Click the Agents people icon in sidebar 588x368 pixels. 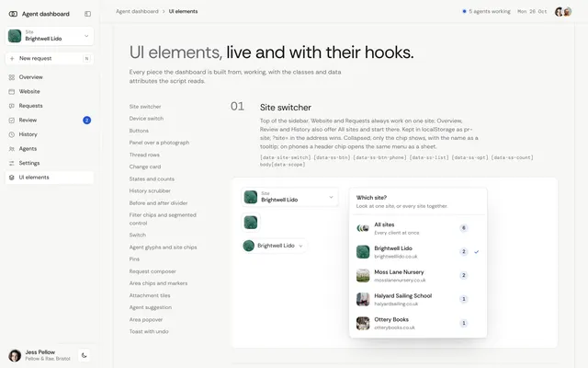coord(12,149)
